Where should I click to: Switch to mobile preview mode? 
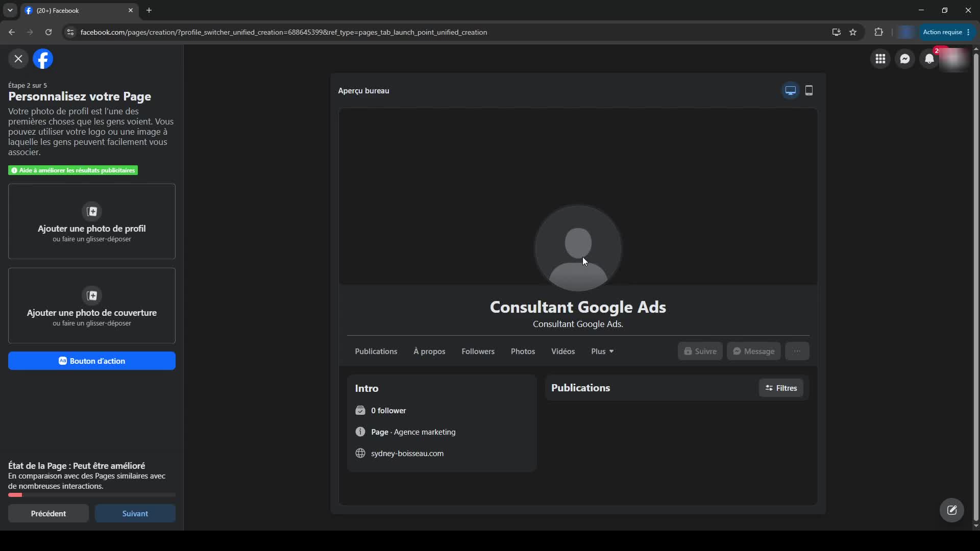click(x=809, y=91)
